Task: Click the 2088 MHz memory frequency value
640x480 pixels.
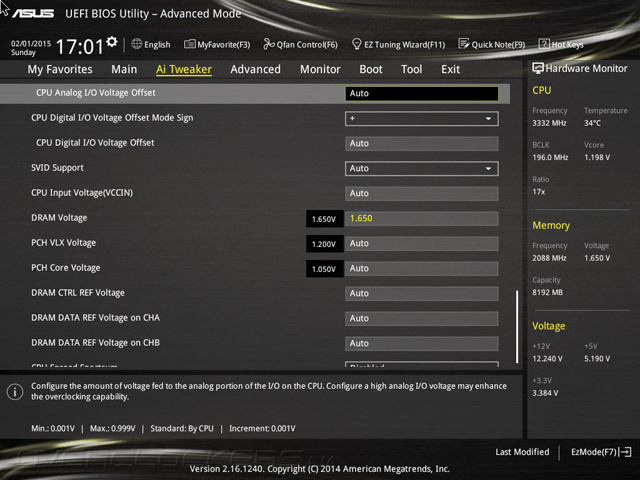Action: pyautogui.click(x=549, y=258)
